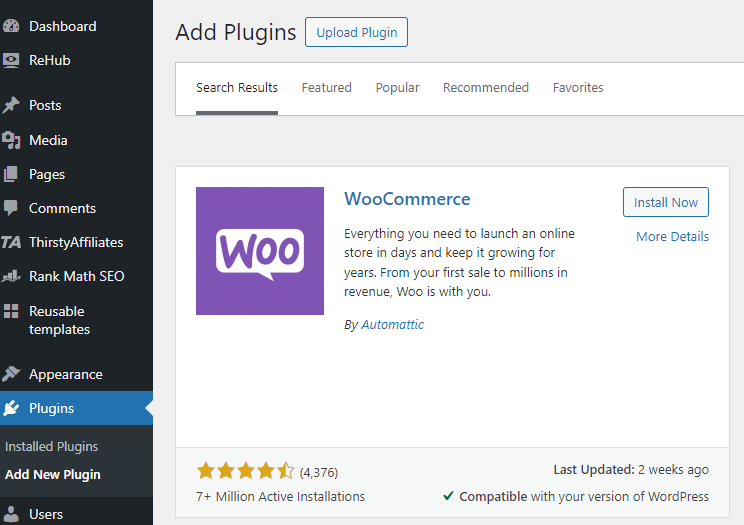Viewport: 744px width, 525px height.
Task: Switch to the Recommended tab
Action: [485, 88]
